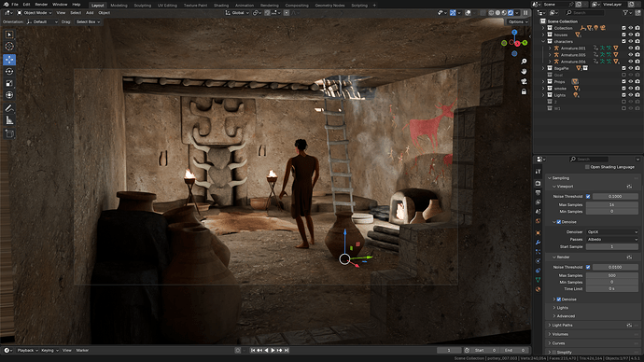Toggle Viewport Noise Threshold checkbox
644x362 pixels.
[588, 197]
